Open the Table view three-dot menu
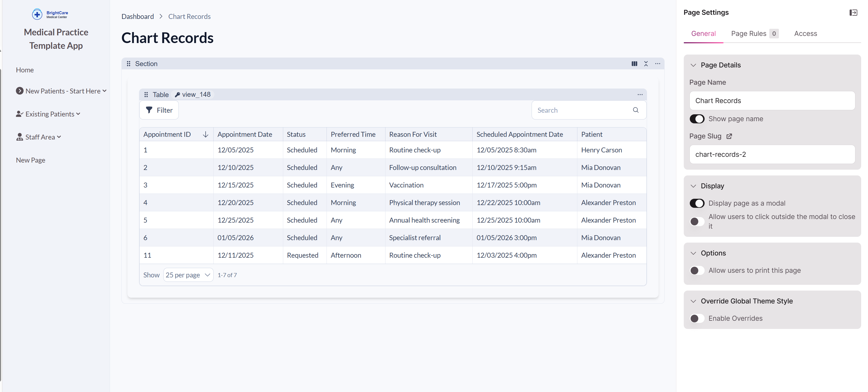 [x=640, y=95]
